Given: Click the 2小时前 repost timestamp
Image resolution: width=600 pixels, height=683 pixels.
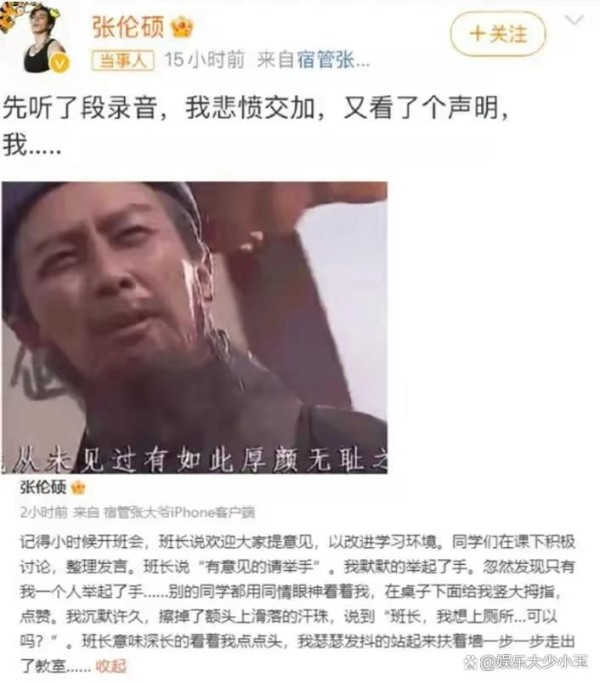Looking at the screenshot, I should point(44,512).
